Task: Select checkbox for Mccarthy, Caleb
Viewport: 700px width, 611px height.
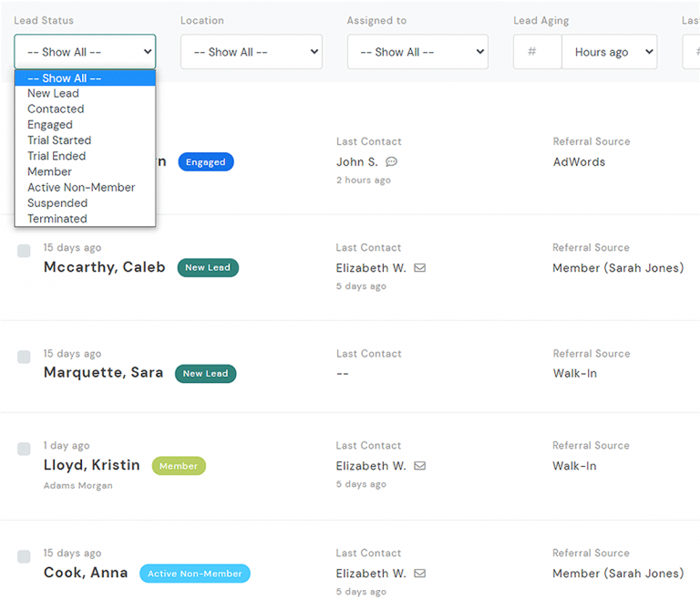Action: [24, 252]
